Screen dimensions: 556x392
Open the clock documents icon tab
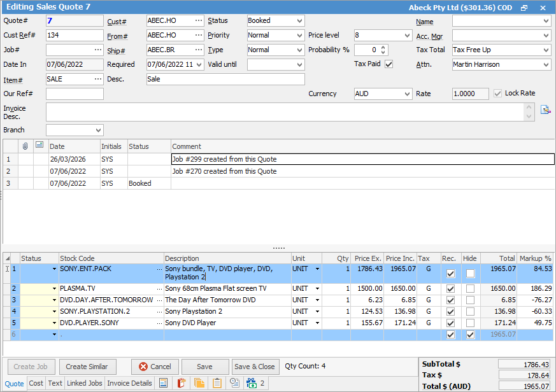pyautogui.click(x=234, y=383)
